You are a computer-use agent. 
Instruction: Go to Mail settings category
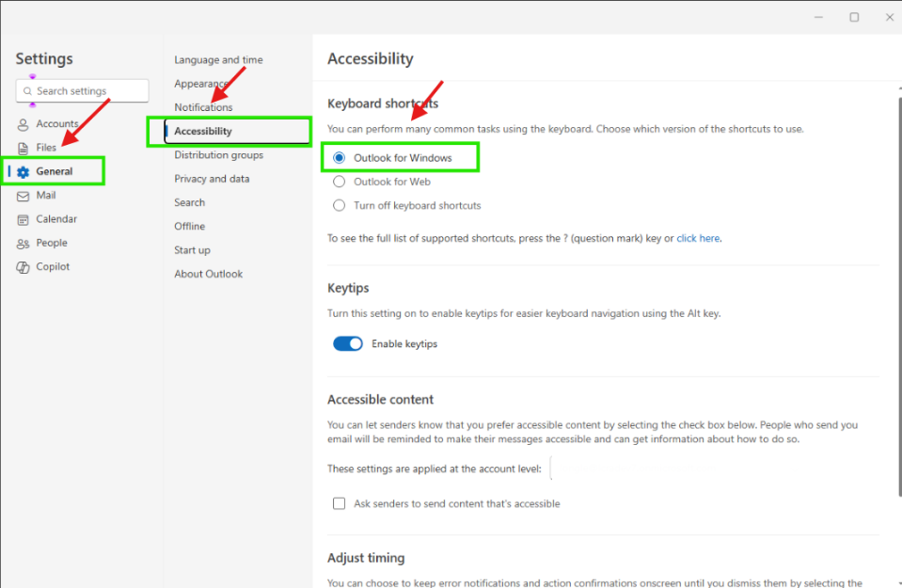click(46, 195)
